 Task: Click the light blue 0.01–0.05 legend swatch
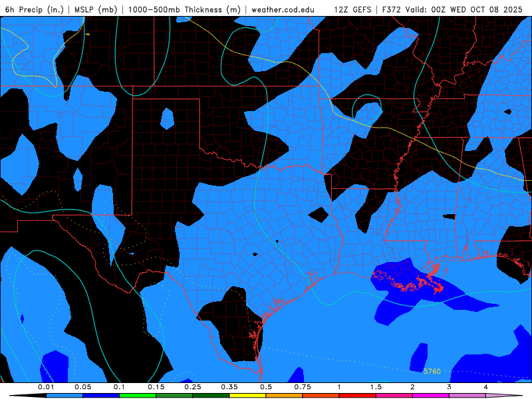65,396
